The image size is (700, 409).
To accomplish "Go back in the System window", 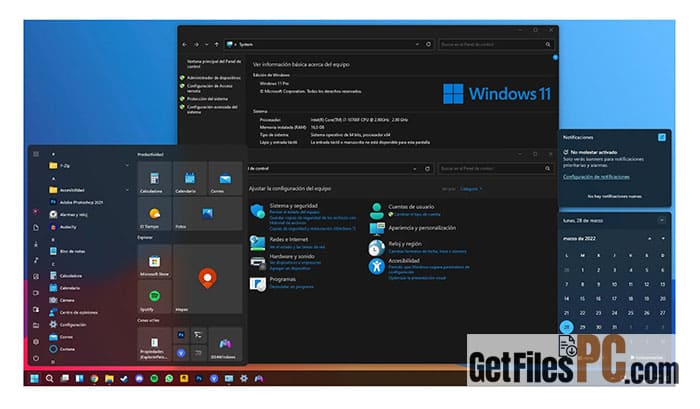I will coord(184,44).
